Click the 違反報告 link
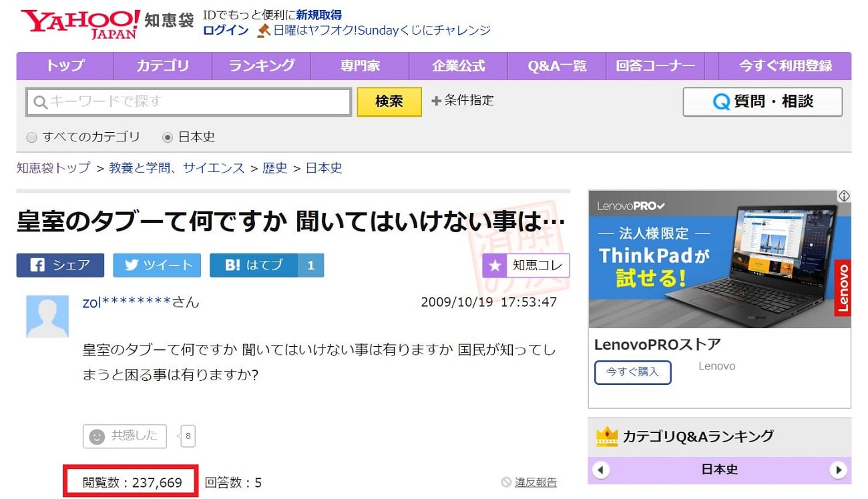 pos(535,482)
